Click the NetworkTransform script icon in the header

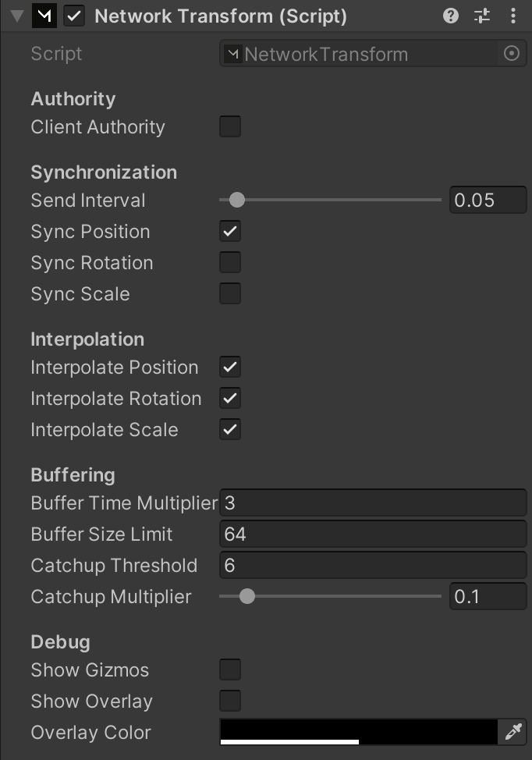coord(44,15)
